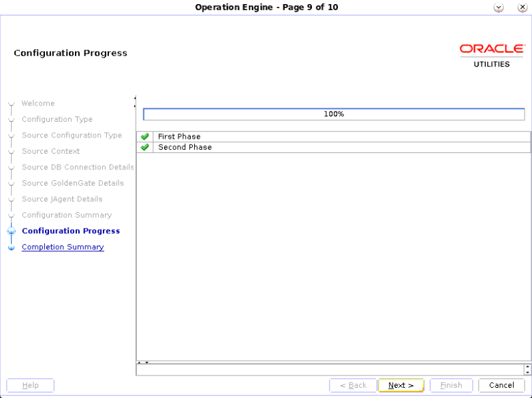Click Source Configuration Type step label
Image resolution: width=532 pixels, height=398 pixels.
(x=72, y=135)
